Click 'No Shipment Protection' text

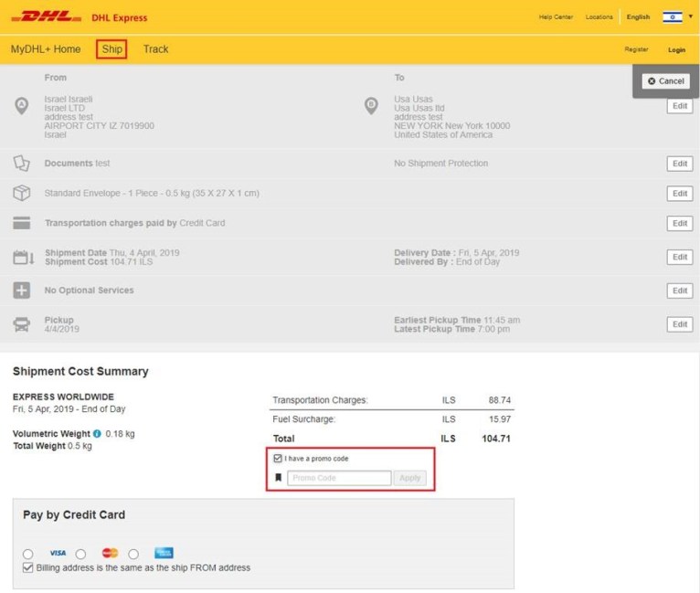[x=440, y=164]
